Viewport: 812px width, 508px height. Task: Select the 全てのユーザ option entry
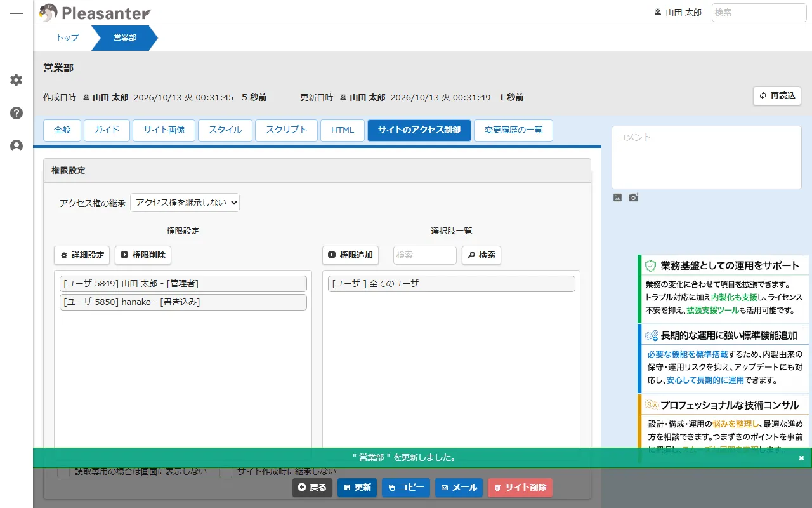(452, 284)
